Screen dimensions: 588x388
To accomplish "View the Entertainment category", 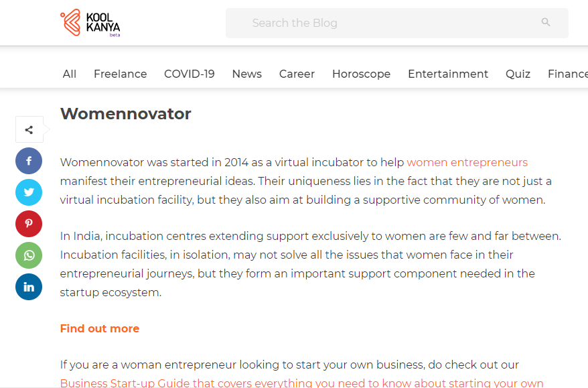I will click(x=448, y=74).
